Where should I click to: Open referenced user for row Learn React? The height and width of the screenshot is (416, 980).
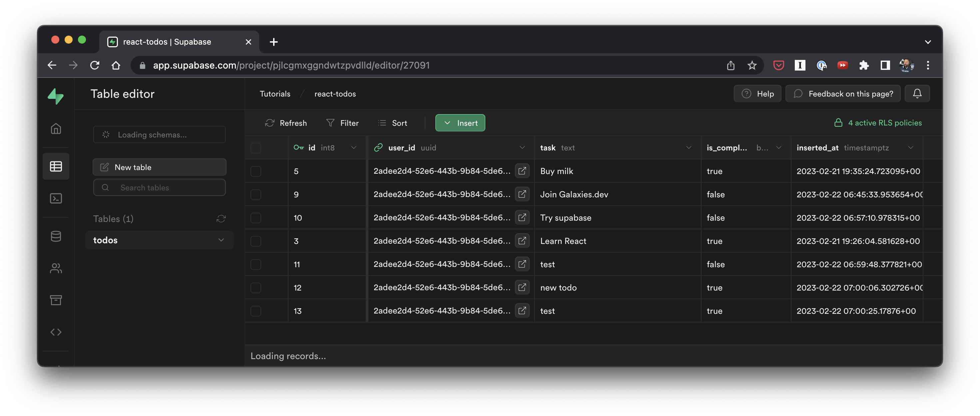tap(522, 241)
